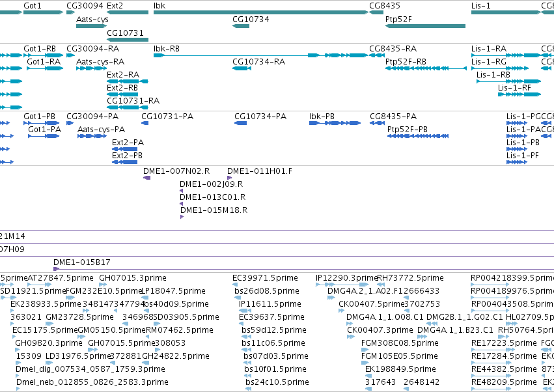
Task: Select protein Got1-PB
Action: click(x=41, y=123)
